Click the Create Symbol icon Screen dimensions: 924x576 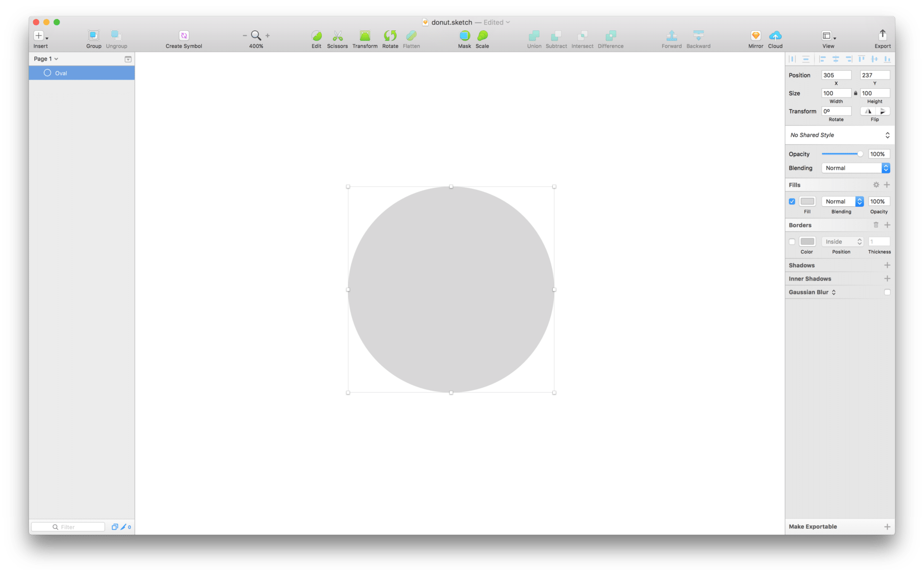(184, 36)
